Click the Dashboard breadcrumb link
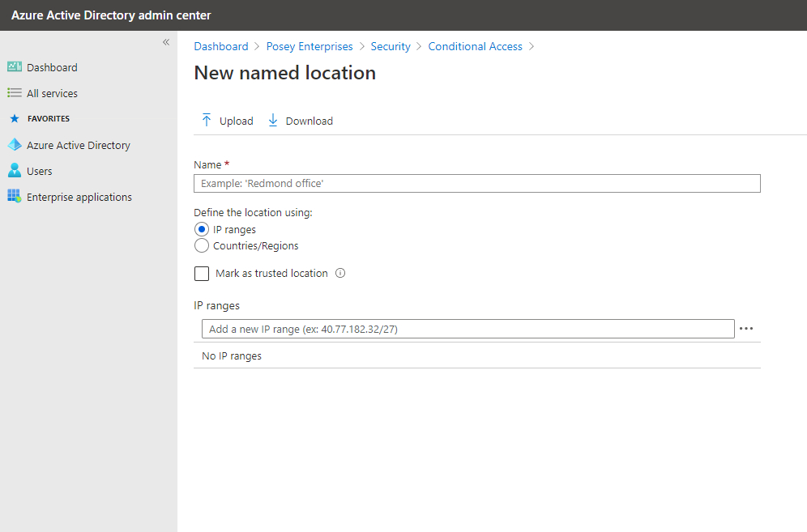807x532 pixels. 221,46
